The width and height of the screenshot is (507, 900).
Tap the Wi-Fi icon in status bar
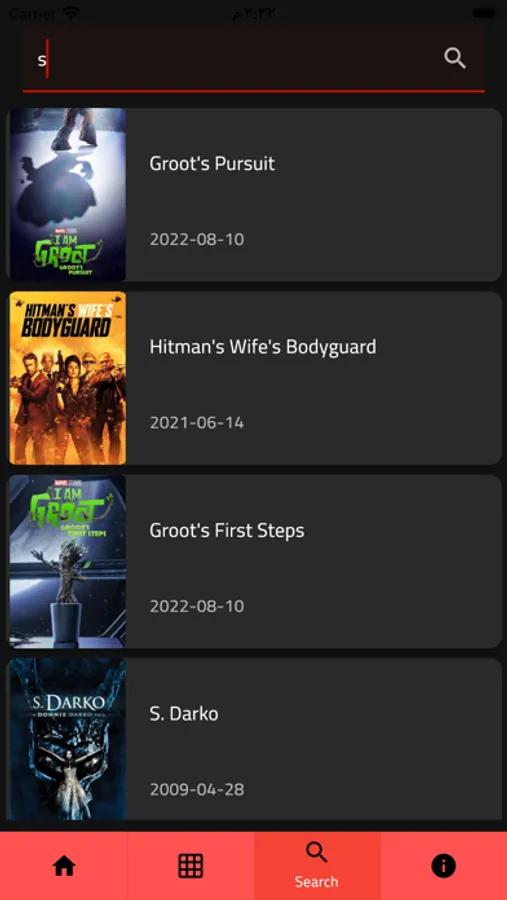coord(71,13)
